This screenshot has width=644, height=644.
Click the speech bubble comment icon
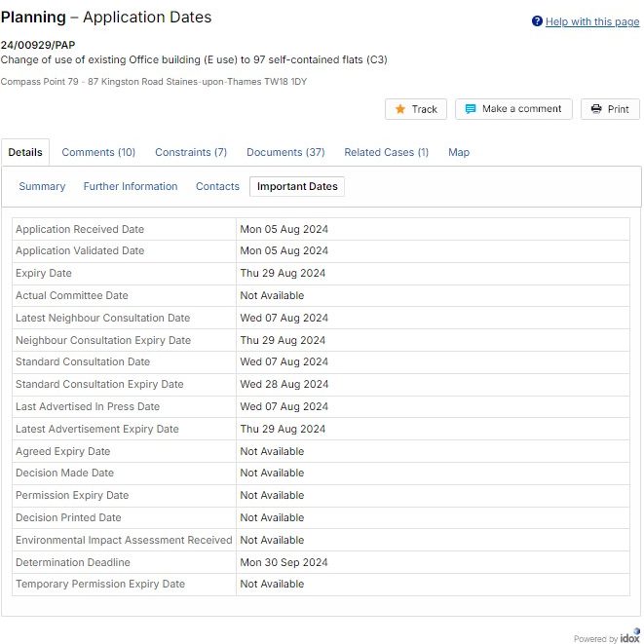[x=471, y=109]
